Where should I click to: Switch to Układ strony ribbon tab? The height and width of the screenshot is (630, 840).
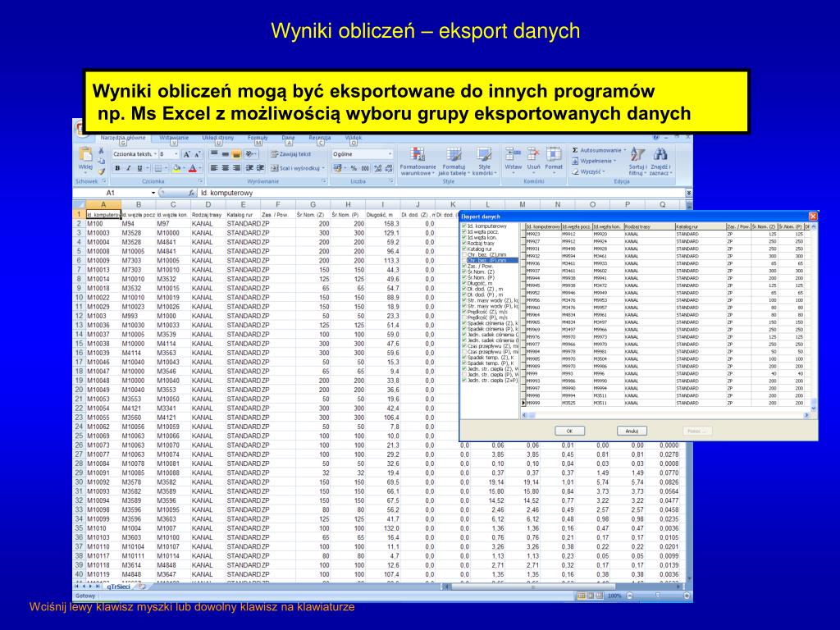[218, 138]
